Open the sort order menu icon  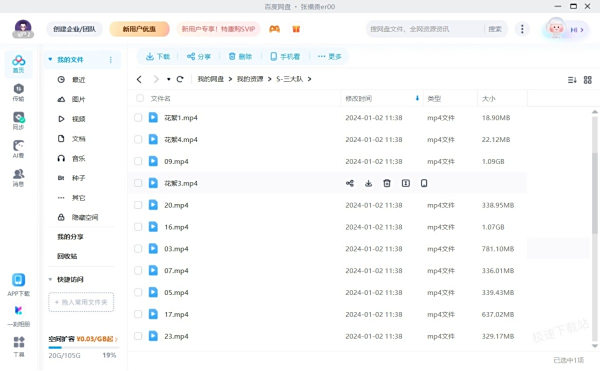coord(572,80)
